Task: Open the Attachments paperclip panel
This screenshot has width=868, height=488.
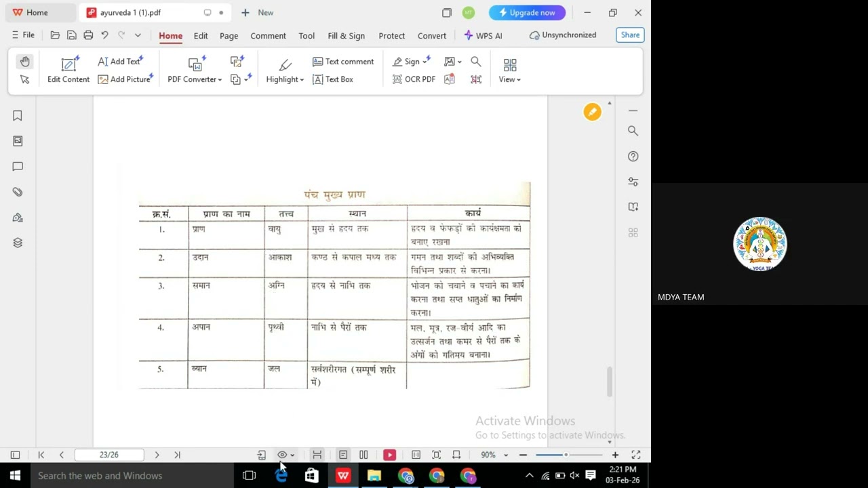Action: (18, 192)
